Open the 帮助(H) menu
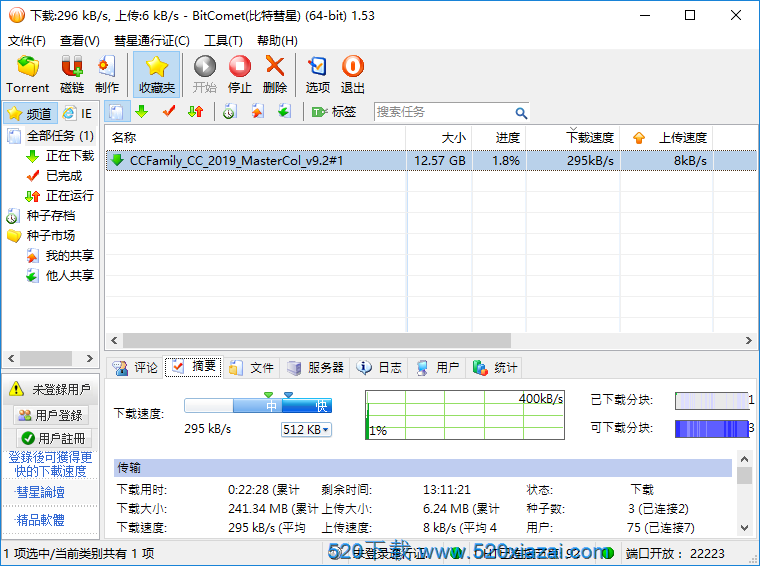 coord(277,41)
